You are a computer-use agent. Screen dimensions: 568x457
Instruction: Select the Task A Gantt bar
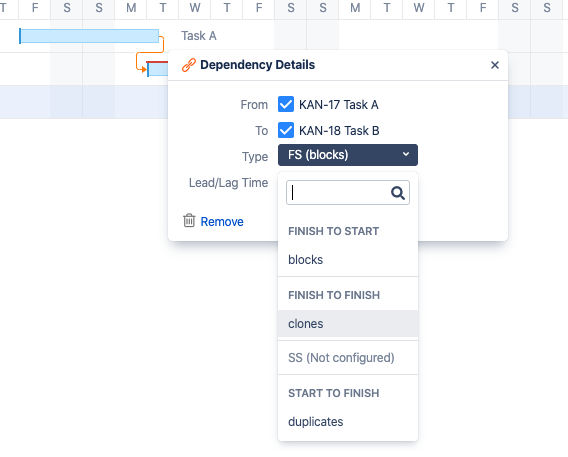89,36
